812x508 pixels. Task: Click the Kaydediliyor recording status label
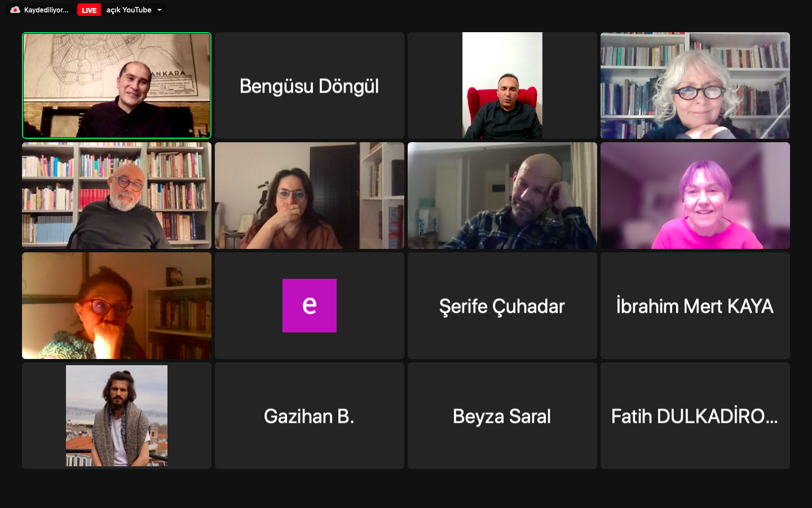click(x=46, y=10)
